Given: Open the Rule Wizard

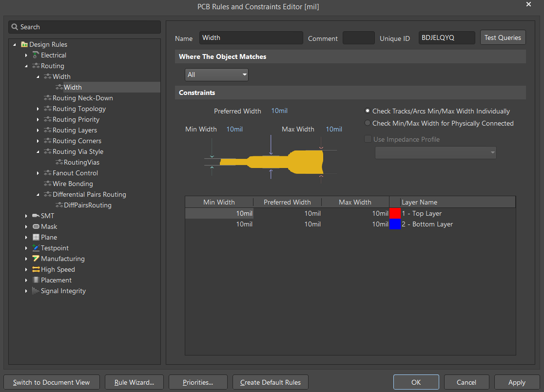Looking at the screenshot, I should [x=134, y=382].
